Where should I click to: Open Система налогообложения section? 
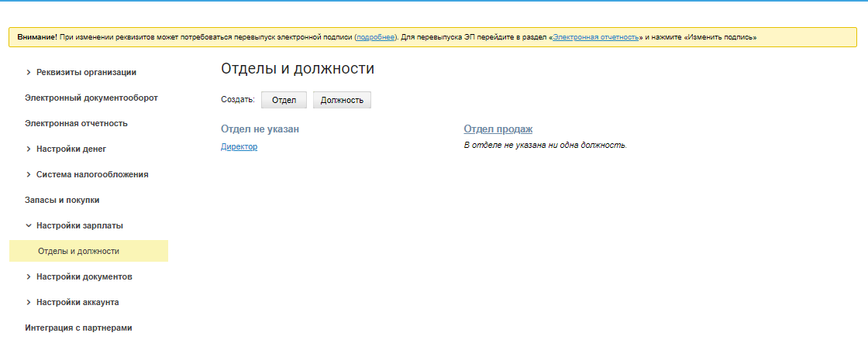[x=92, y=175]
